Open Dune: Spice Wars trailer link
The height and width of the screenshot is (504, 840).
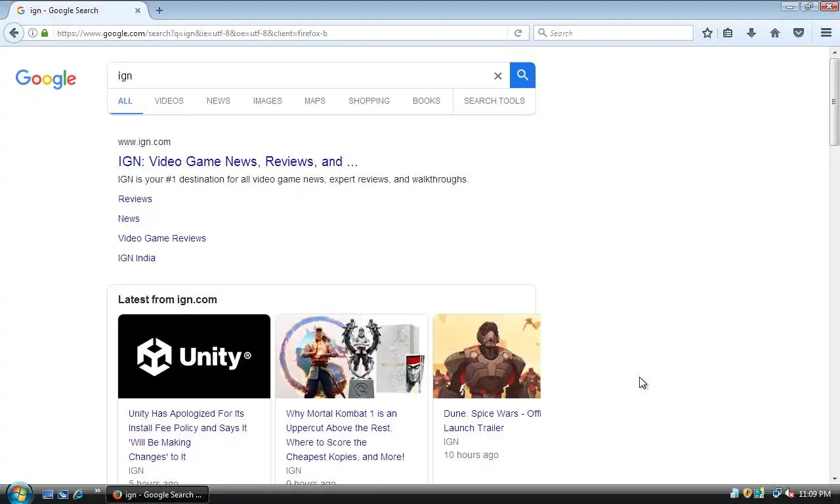click(492, 421)
